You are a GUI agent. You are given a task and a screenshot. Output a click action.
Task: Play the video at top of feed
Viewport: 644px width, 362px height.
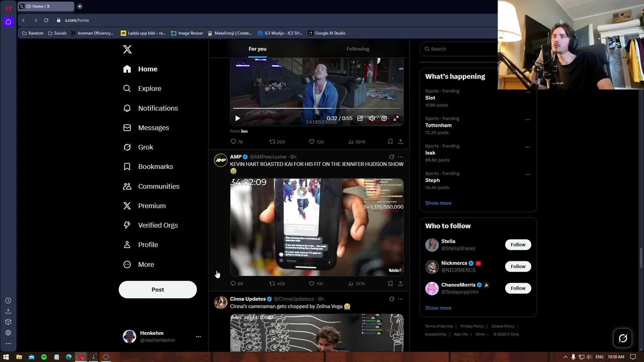point(237,119)
